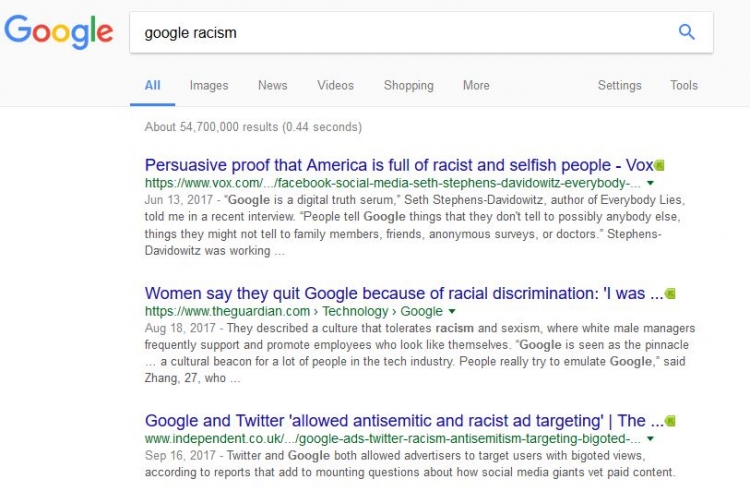Click the Google logo
The height and width of the screenshot is (491, 750).
click(x=58, y=32)
